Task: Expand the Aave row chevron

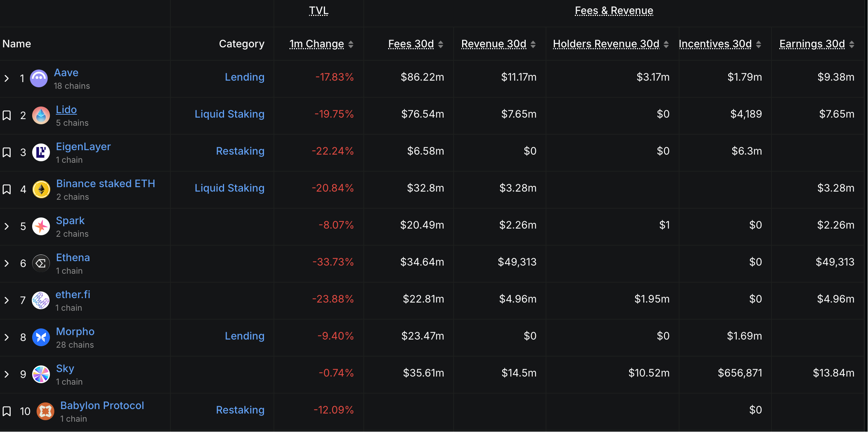Action: pos(7,78)
